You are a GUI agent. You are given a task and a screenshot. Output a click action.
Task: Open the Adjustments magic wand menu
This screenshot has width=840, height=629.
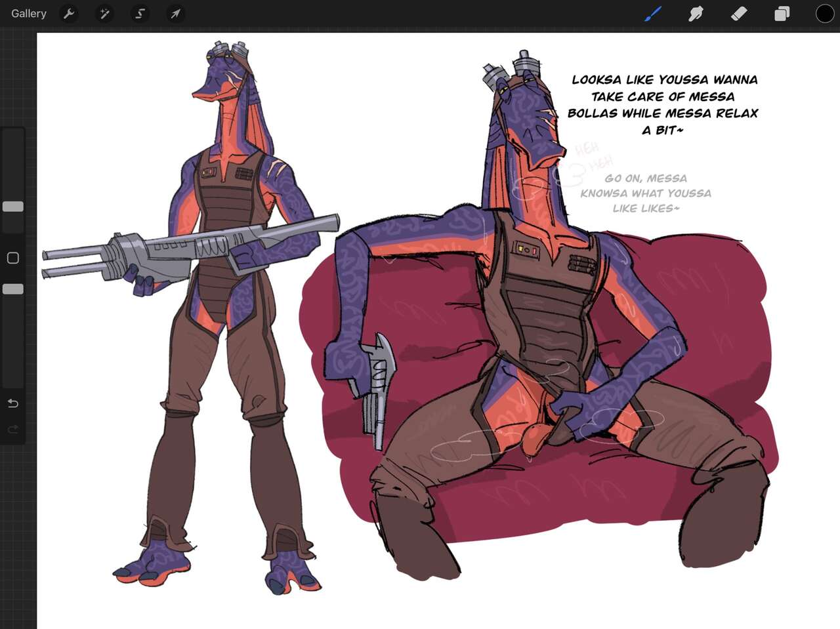pyautogui.click(x=104, y=13)
